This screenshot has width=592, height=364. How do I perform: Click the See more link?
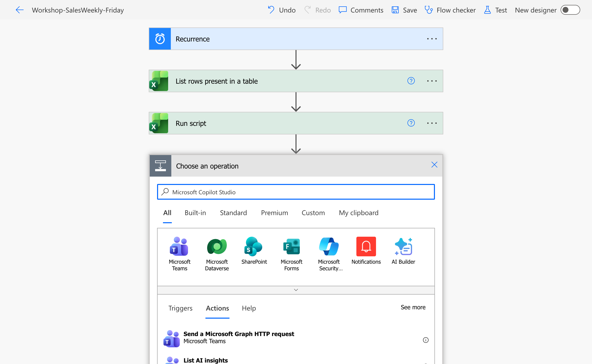coord(413,307)
